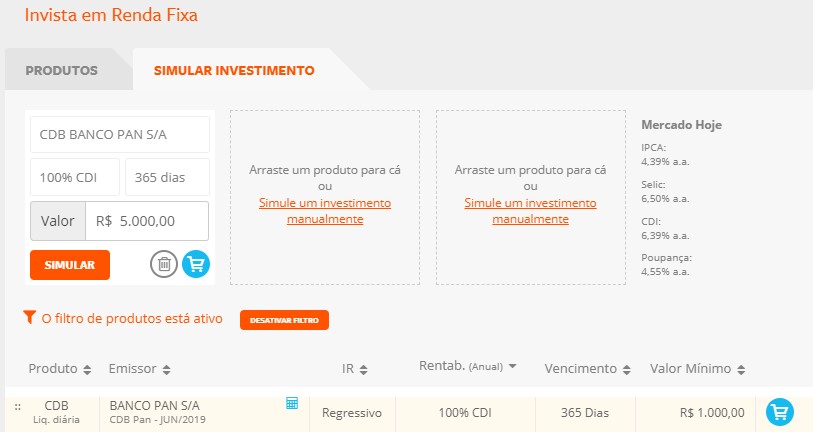Image resolution: width=813 pixels, height=432 pixels.
Task: Sort by Valor Mínimo column
Action: point(698,369)
